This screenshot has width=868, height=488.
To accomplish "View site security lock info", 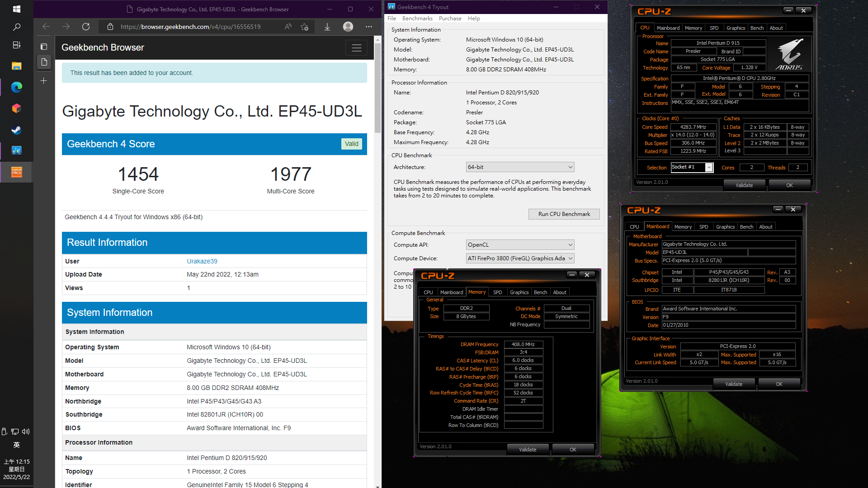I will tap(110, 27).
